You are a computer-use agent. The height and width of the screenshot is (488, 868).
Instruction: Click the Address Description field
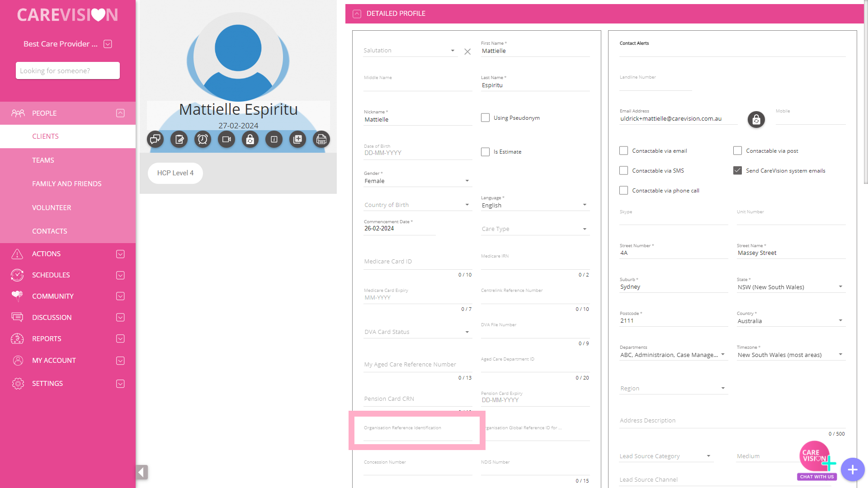pos(732,421)
